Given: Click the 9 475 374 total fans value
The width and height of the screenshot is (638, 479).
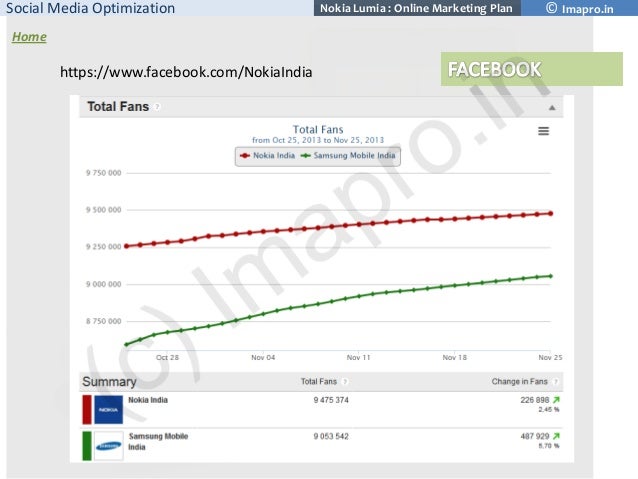Looking at the screenshot, I should click(331, 400).
